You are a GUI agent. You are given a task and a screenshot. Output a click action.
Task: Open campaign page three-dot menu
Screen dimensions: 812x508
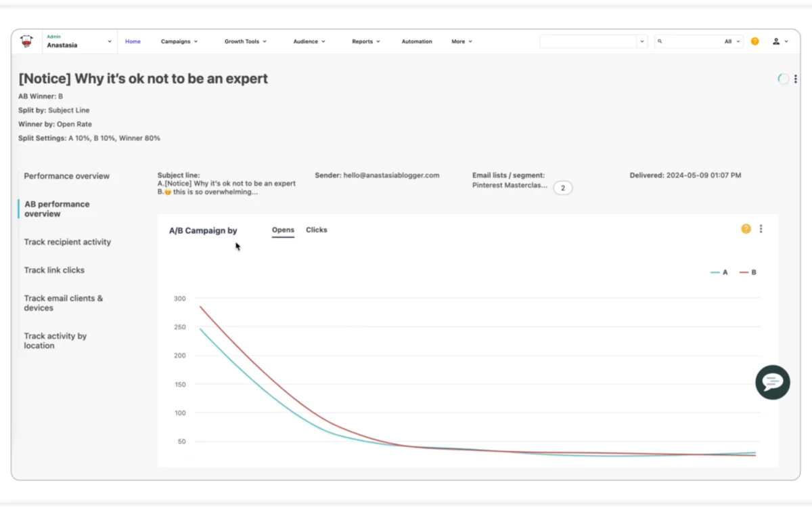point(796,79)
